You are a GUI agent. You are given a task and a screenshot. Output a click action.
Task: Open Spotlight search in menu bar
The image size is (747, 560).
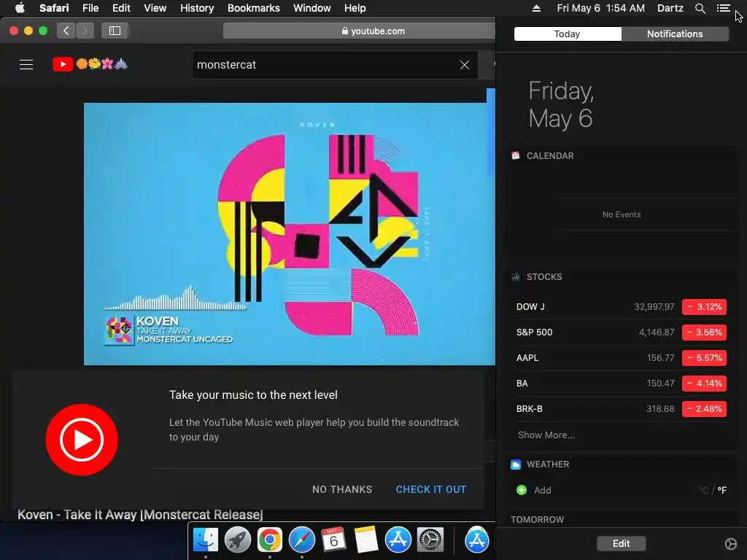[700, 8]
